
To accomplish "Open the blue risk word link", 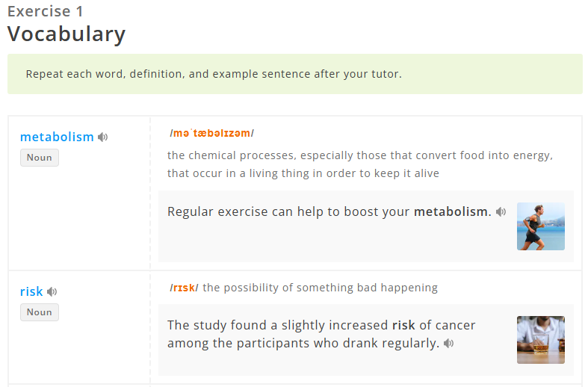I will [x=31, y=291].
